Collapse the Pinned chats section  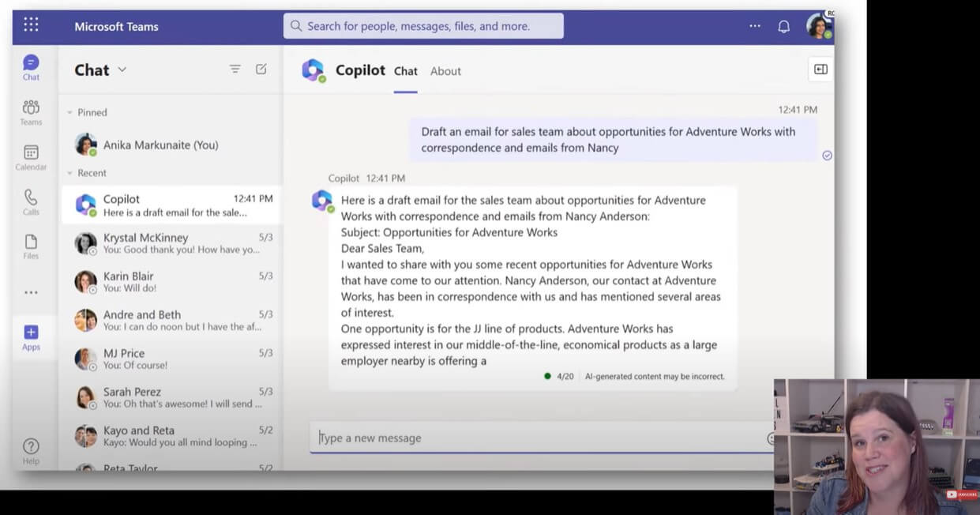pyautogui.click(x=70, y=113)
